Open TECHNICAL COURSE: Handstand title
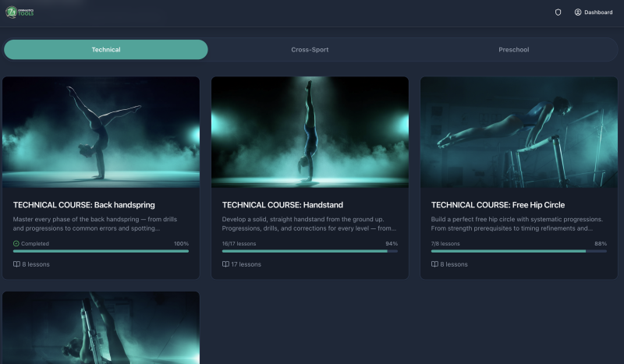 (278, 205)
